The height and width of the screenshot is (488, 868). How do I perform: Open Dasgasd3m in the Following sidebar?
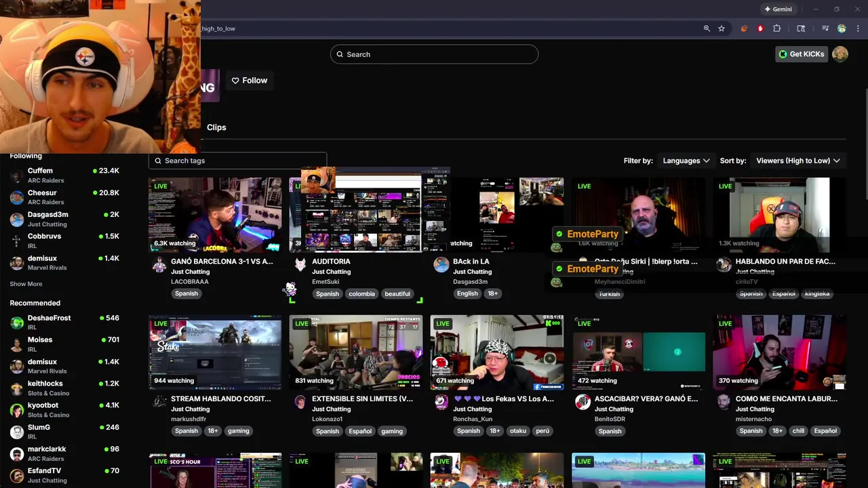tap(64, 219)
